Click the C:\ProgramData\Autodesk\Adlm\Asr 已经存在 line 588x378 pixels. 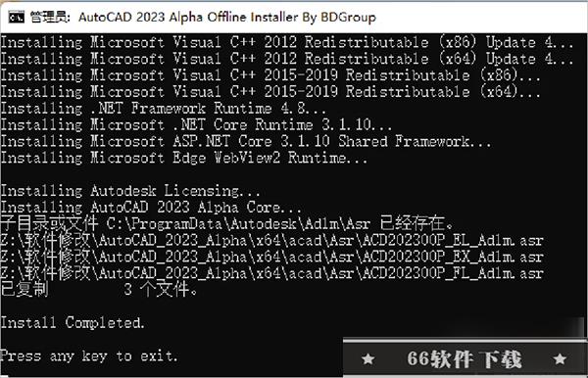point(227,223)
